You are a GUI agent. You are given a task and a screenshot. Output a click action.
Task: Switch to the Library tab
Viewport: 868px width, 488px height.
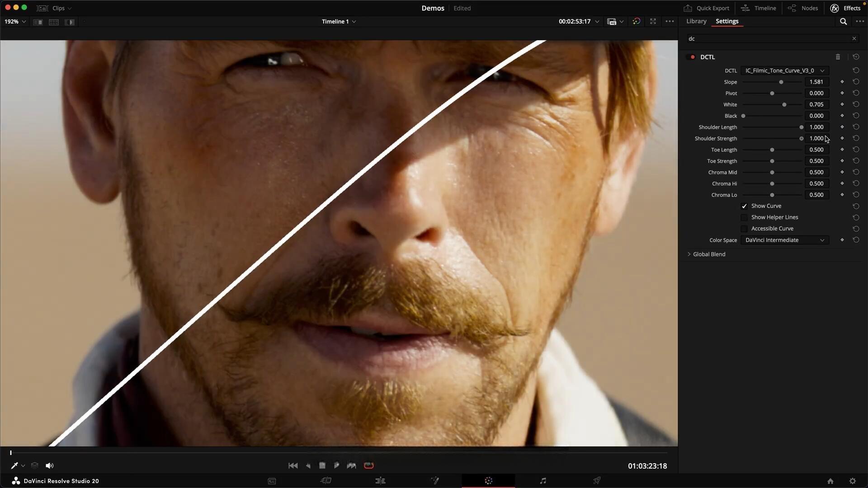click(696, 21)
